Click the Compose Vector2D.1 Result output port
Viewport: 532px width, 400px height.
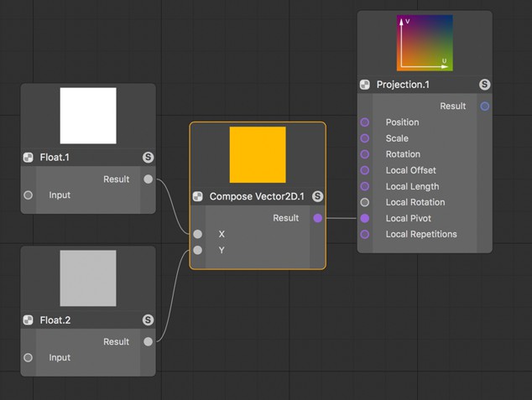pos(318,218)
